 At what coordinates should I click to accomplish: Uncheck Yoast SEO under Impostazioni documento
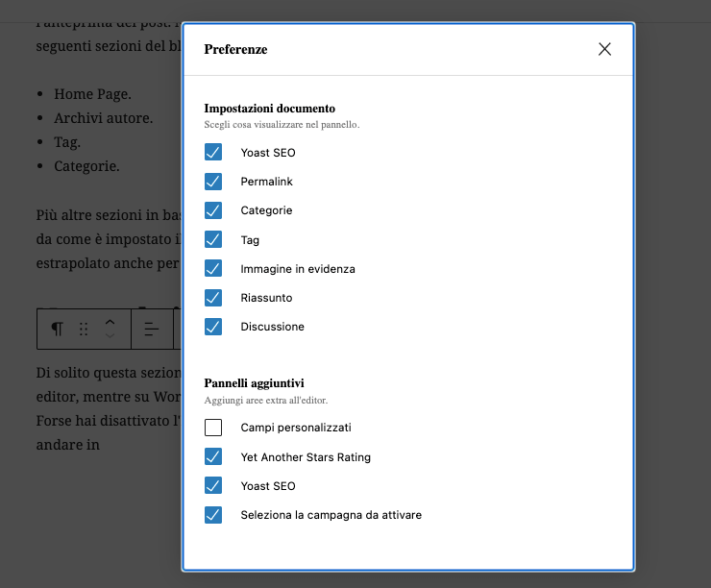pos(213,153)
